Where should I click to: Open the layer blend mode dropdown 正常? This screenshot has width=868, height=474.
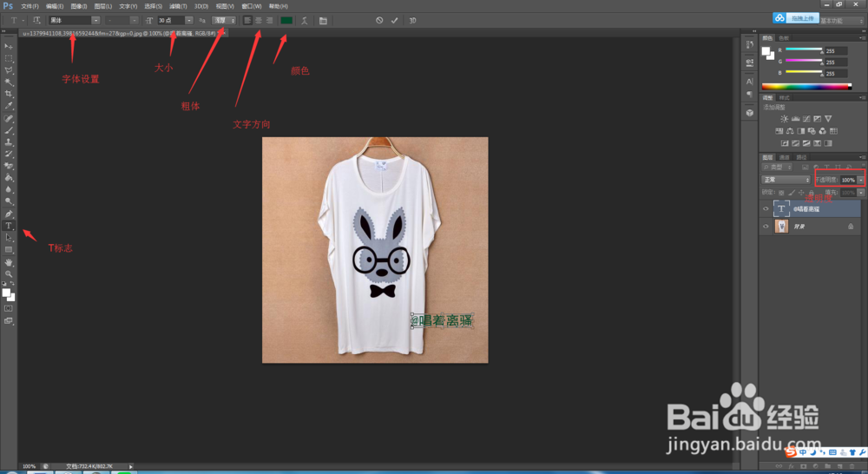[x=786, y=180]
